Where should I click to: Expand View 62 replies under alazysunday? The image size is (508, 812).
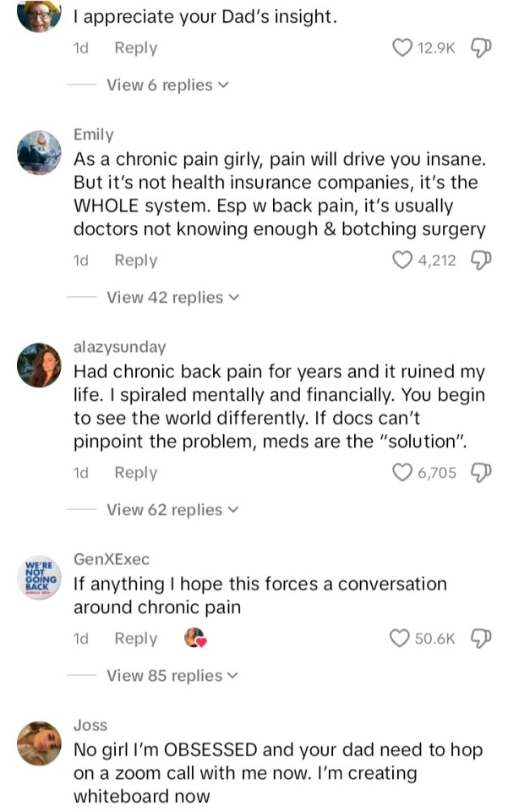[172, 509]
